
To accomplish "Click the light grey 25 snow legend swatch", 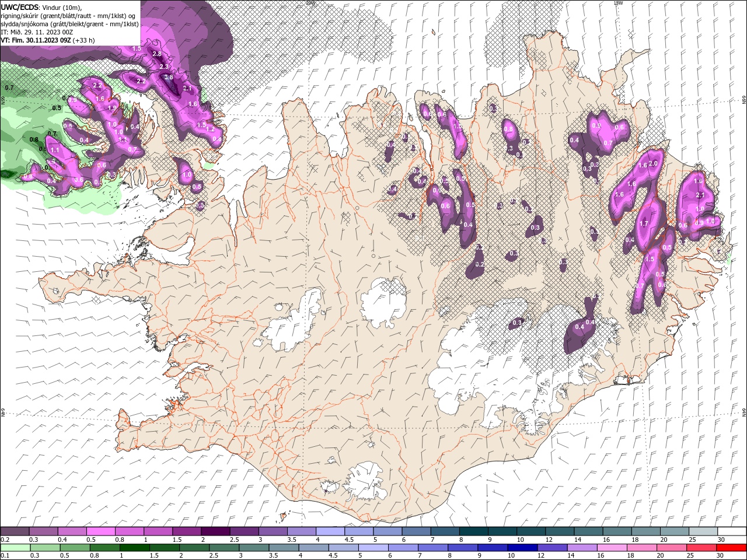I will click(x=703, y=531).
